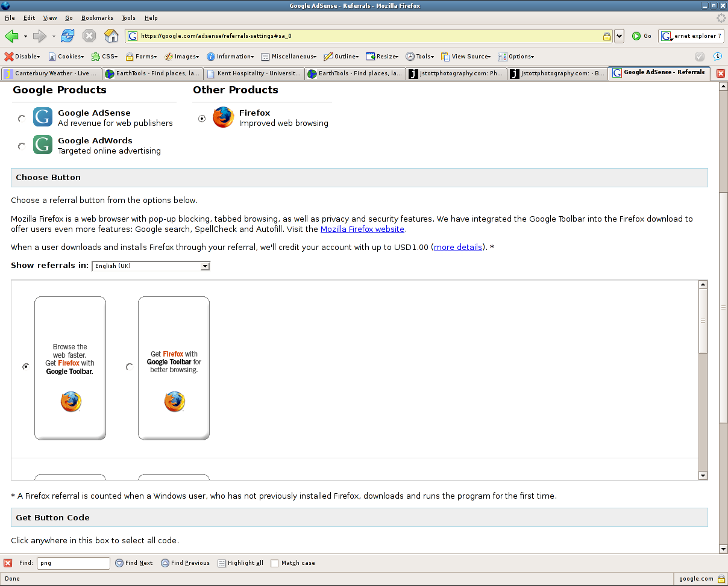Enable the Match case checkbox
Screen dimensions: 728x586
coord(275,564)
